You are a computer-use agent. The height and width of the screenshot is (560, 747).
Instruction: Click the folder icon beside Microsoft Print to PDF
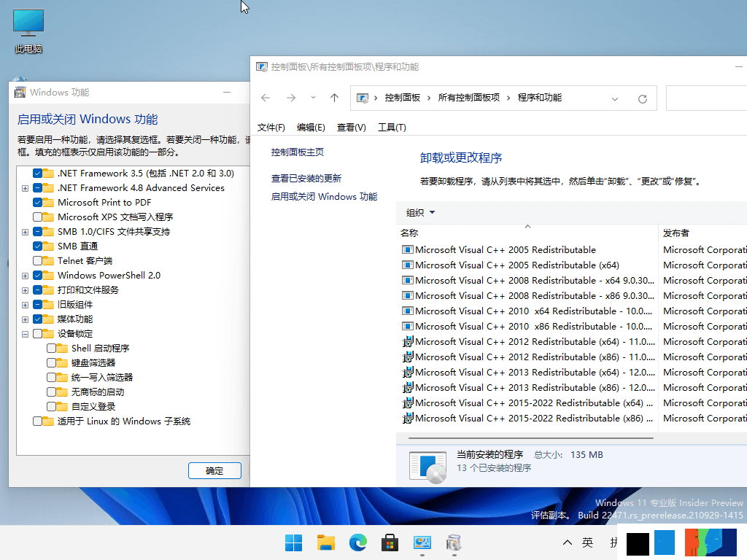pyautogui.click(x=48, y=203)
